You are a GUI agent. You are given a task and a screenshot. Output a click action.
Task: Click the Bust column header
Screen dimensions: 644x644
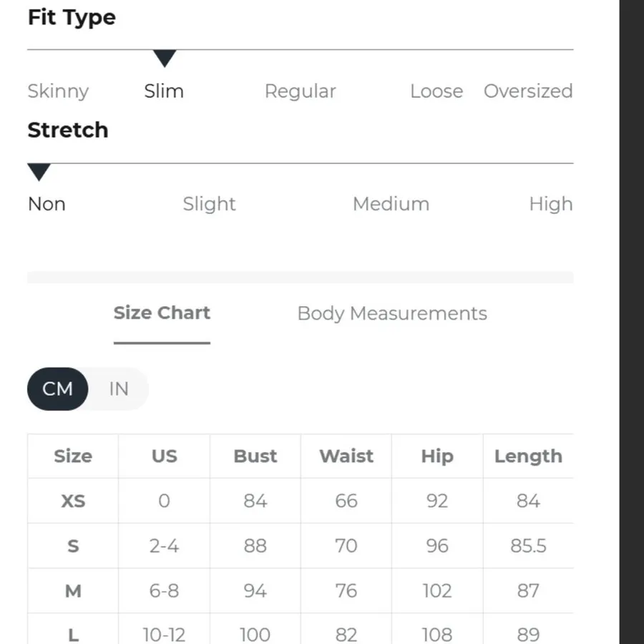pos(255,456)
